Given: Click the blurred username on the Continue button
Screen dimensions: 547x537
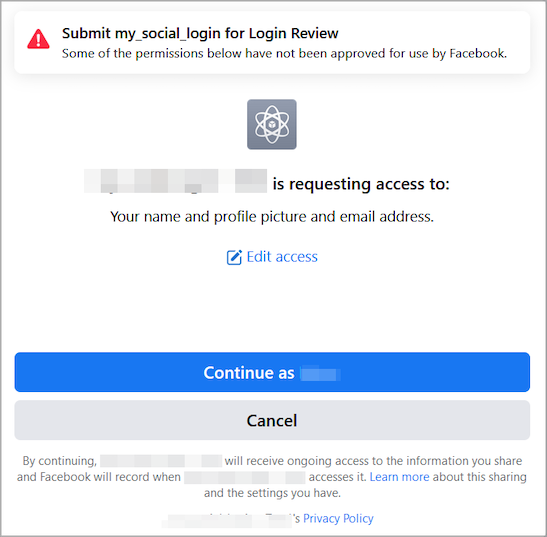Looking at the screenshot, I should [320, 373].
